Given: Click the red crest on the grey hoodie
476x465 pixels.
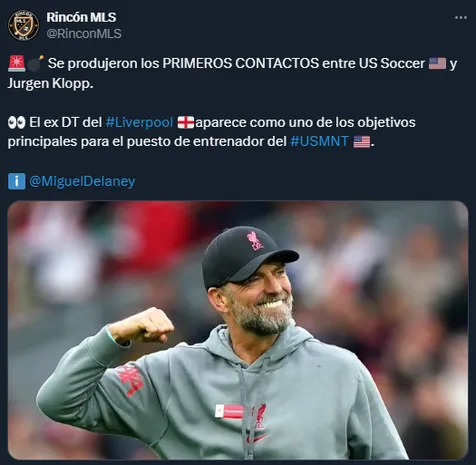Looking at the screenshot, I should point(258,417).
